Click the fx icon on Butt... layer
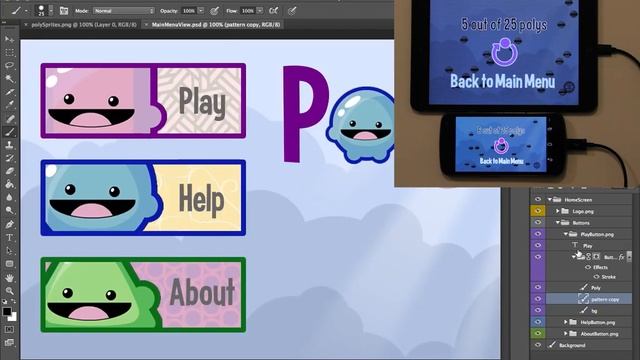The image size is (640, 360). (x=621, y=257)
